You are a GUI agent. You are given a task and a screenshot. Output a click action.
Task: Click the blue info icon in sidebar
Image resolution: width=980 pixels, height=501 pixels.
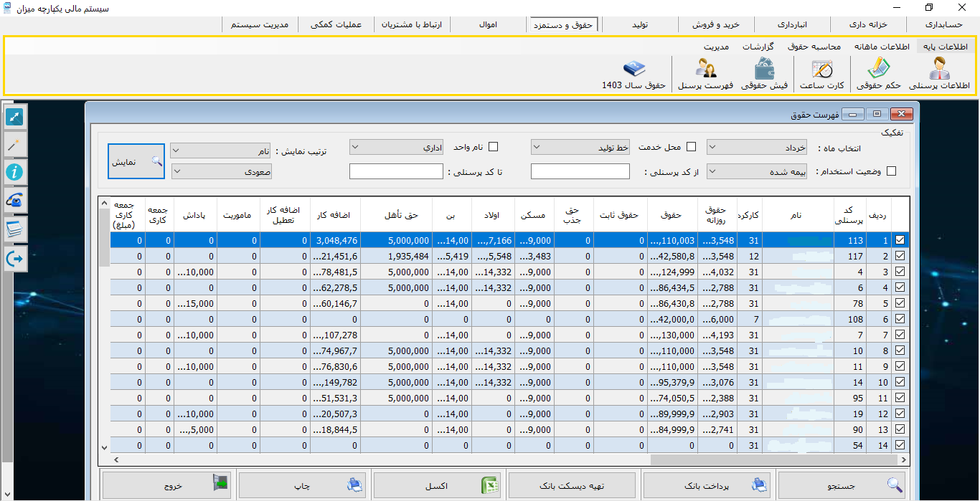[15, 172]
